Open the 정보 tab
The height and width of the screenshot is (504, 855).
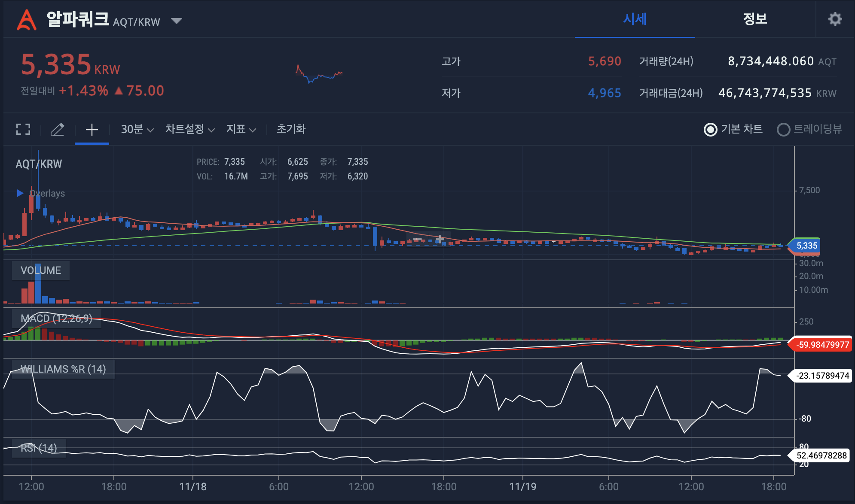coord(755,19)
